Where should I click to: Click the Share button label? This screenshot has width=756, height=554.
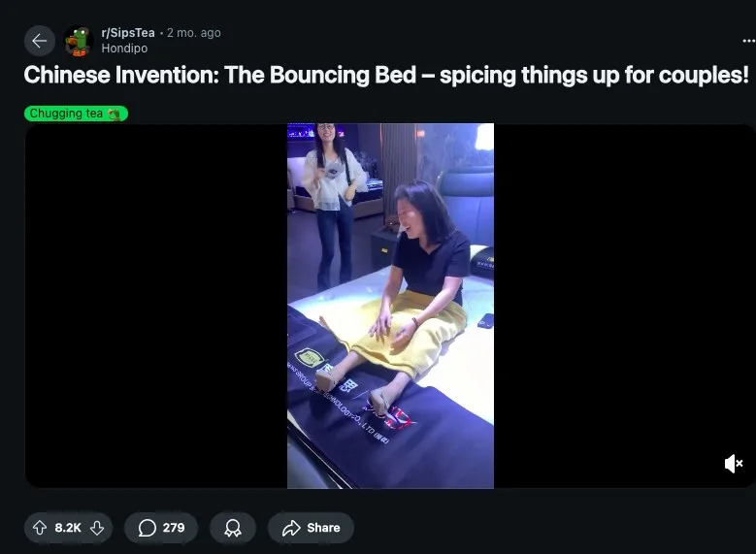coord(323,528)
